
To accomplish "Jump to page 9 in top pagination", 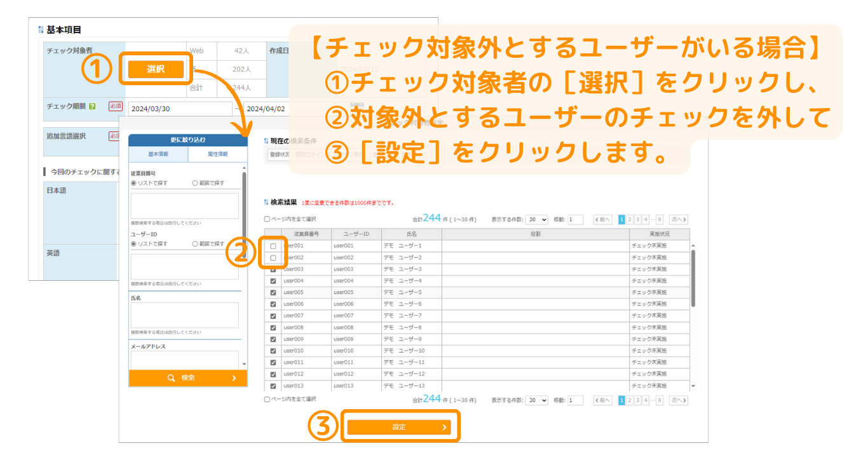I will tap(659, 220).
